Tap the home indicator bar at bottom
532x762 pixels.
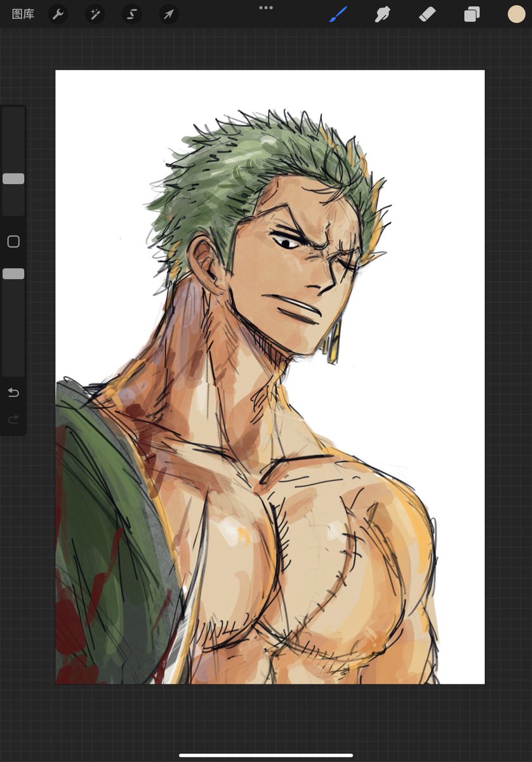pos(266,755)
